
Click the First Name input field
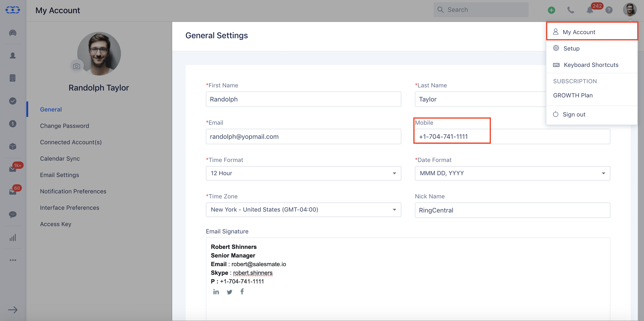click(x=303, y=99)
